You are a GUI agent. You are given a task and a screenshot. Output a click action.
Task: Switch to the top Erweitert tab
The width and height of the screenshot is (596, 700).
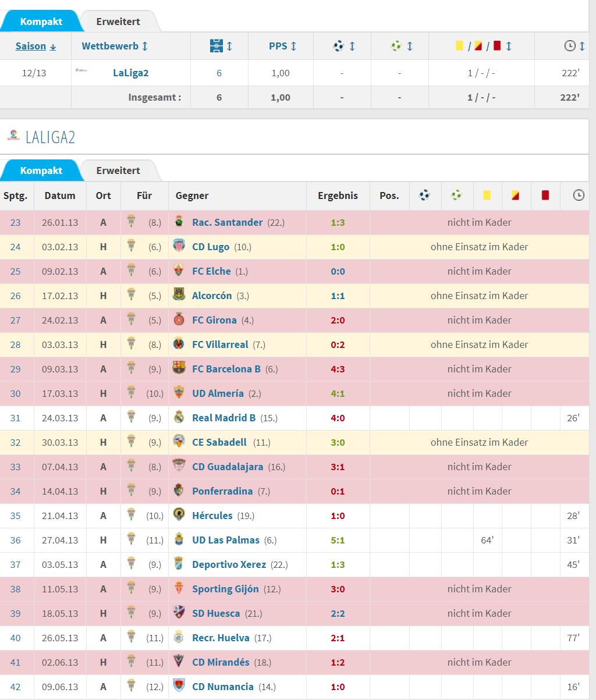click(x=118, y=22)
